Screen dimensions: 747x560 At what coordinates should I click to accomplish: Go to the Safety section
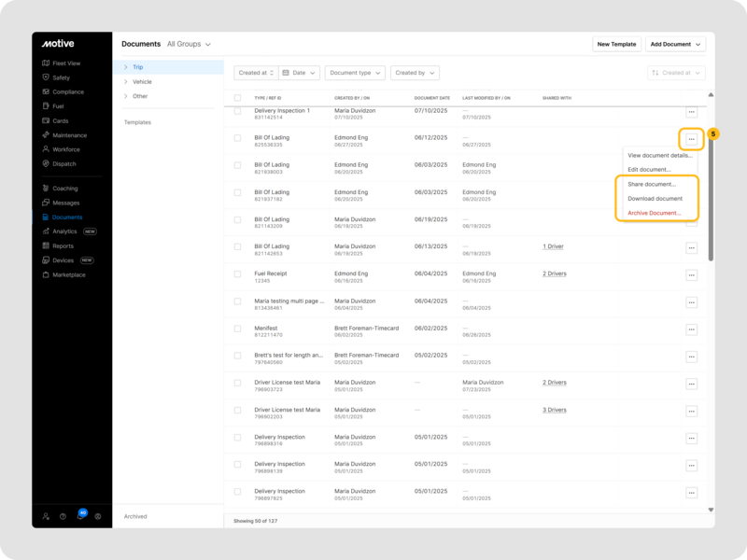tap(61, 77)
